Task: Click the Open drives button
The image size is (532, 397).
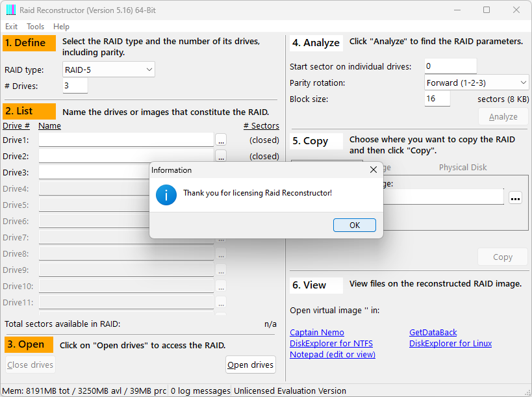Action: click(250, 365)
